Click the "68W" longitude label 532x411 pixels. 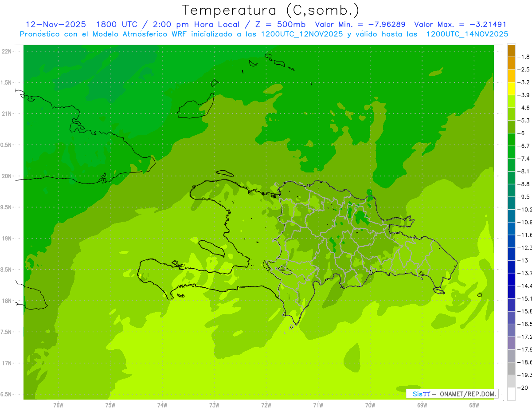474,405
